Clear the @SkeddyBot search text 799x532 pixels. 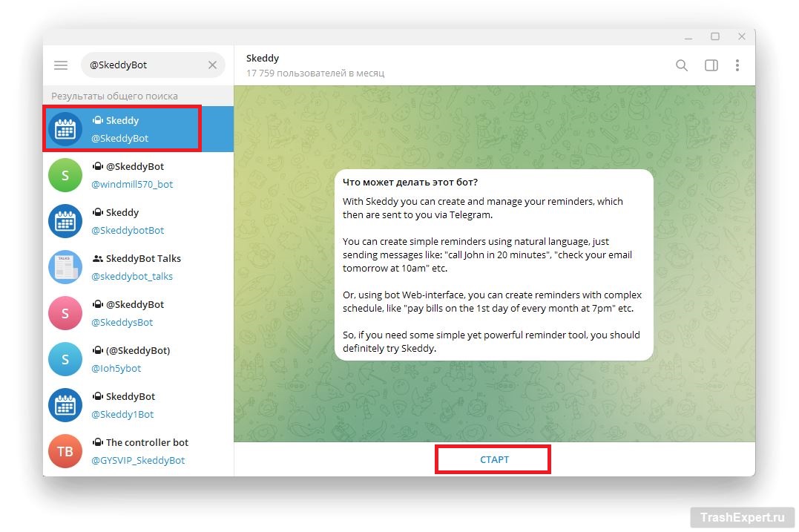[212, 65]
